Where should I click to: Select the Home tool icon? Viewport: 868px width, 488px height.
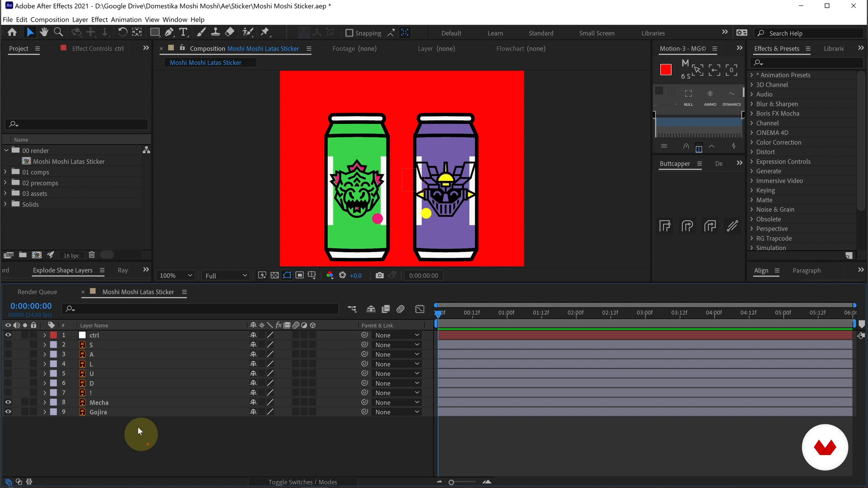12,32
